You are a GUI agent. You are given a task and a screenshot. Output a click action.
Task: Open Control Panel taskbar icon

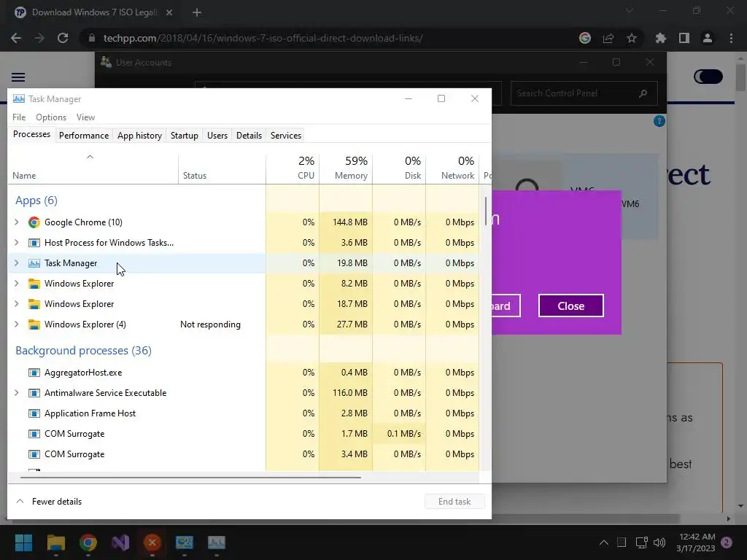pos(185,542)
